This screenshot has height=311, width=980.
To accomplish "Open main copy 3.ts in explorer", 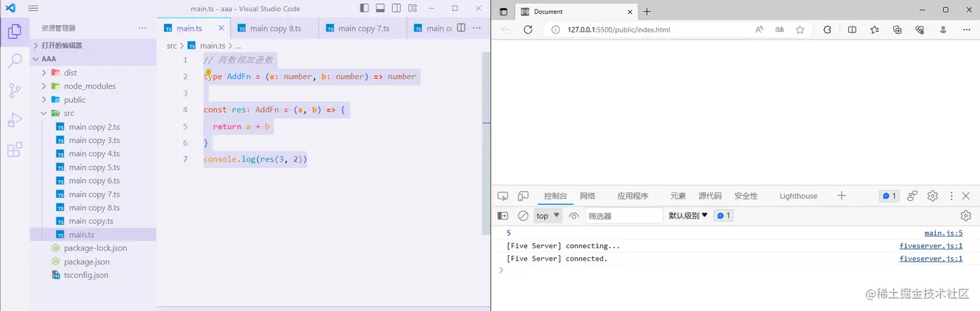I will coord(93,140).
